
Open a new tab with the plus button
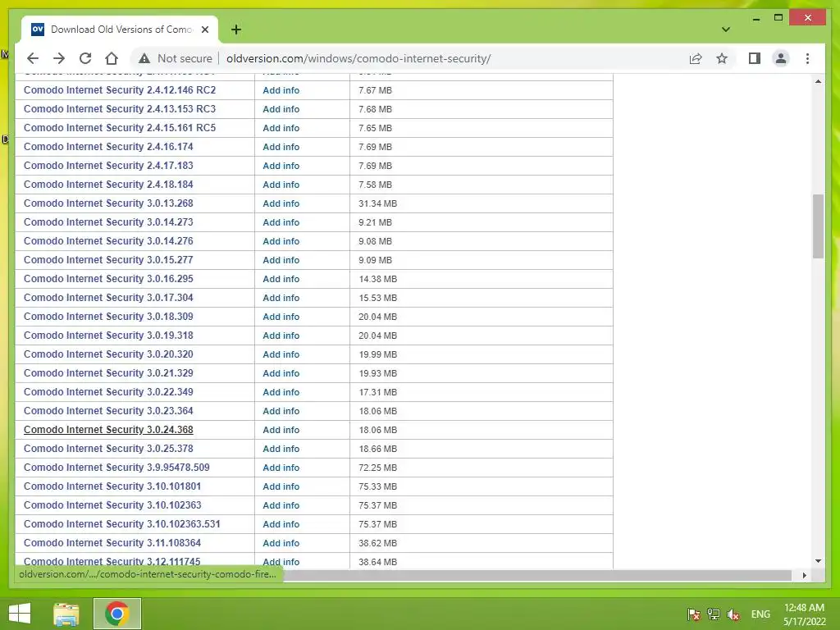tap(236, 30)
